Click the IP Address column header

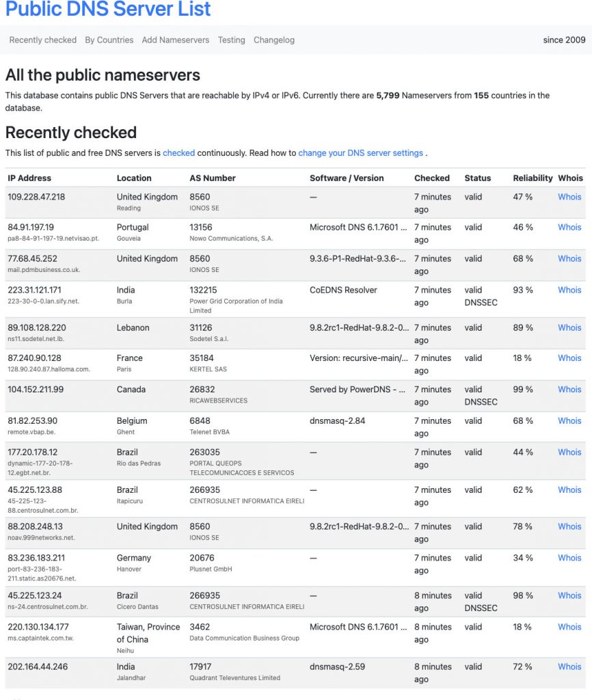point(29,178)
